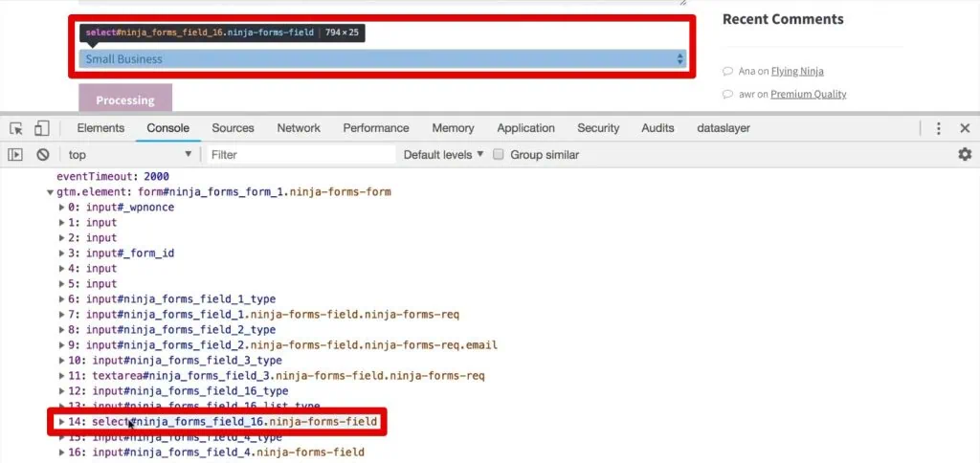
Task: Clear the console with the ban icon
Action: click(x=42, y=154)
